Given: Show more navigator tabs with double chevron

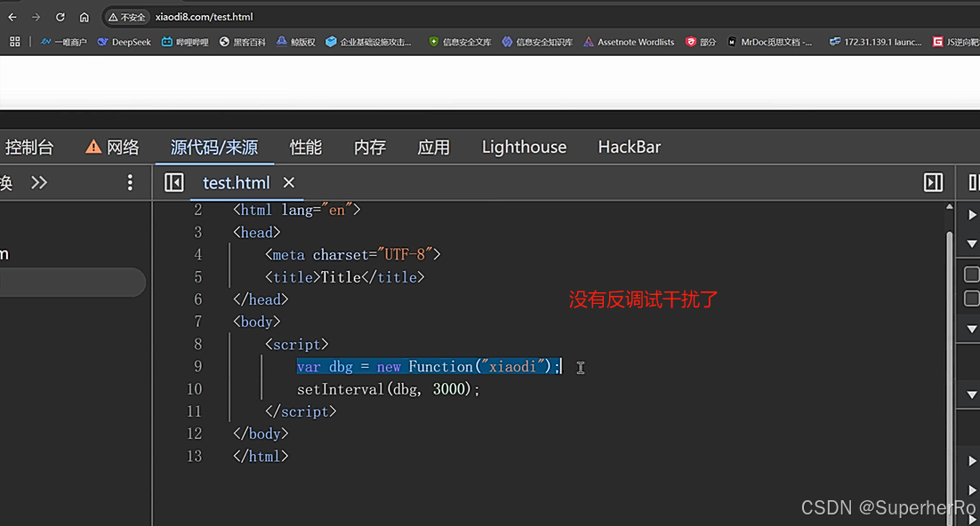Looking at the screenshot, I should (39, 182).
